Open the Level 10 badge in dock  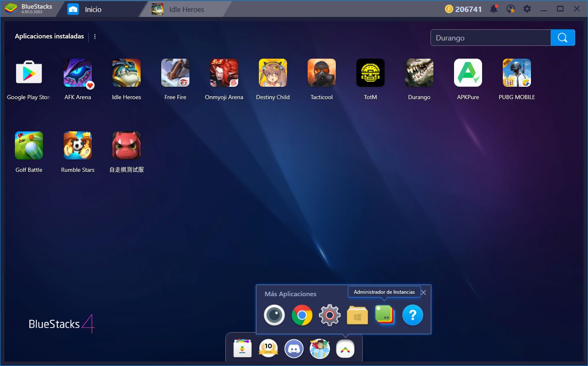[x=268, y=349]
